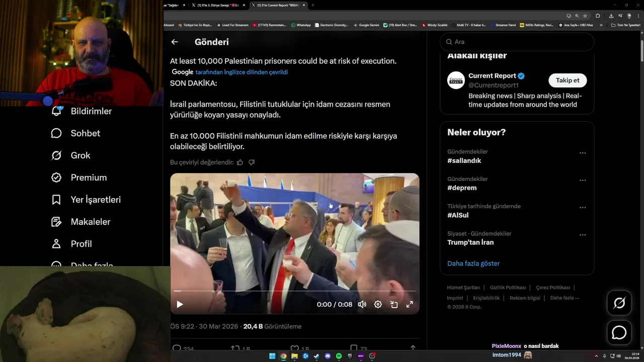Viewport: 644px width, 362px height.
Task: Open Premium from the sidebar
Action: [x=79, y=177]
